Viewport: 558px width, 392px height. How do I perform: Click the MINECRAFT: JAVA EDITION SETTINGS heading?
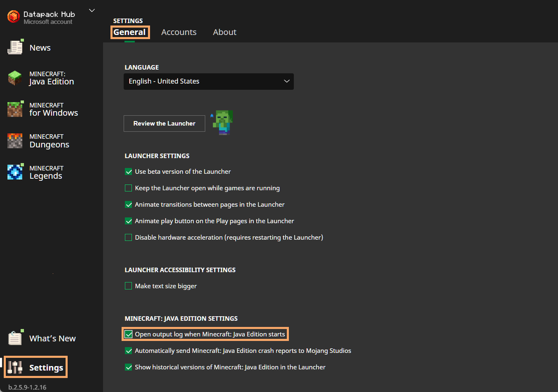181,318
